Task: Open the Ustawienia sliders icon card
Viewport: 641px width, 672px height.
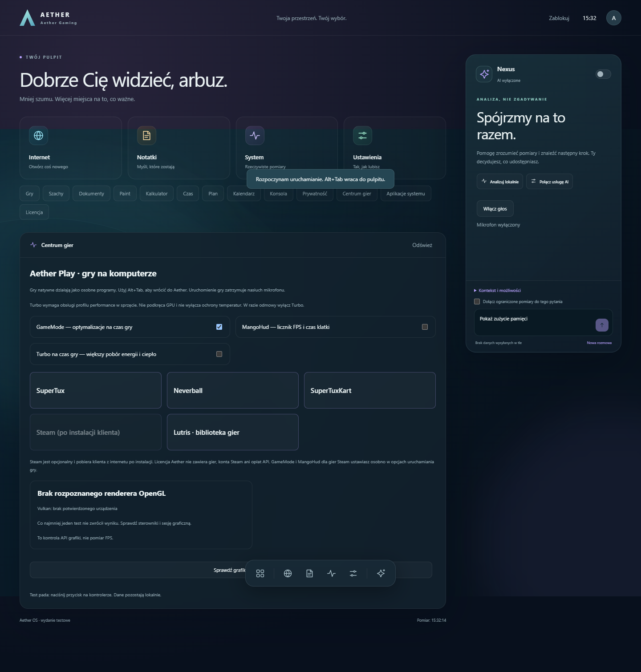Action: tap(395, 148)
